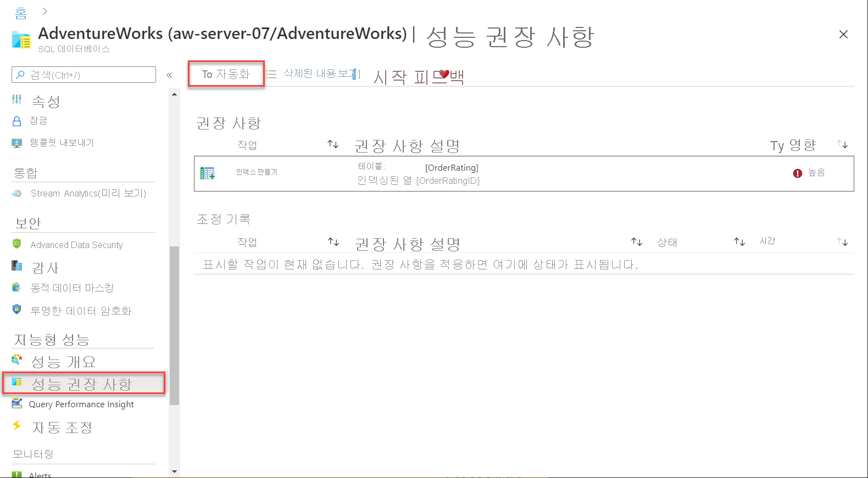Sort tuning history by 시간 column
Screen dimensions: 868x478
843,241
